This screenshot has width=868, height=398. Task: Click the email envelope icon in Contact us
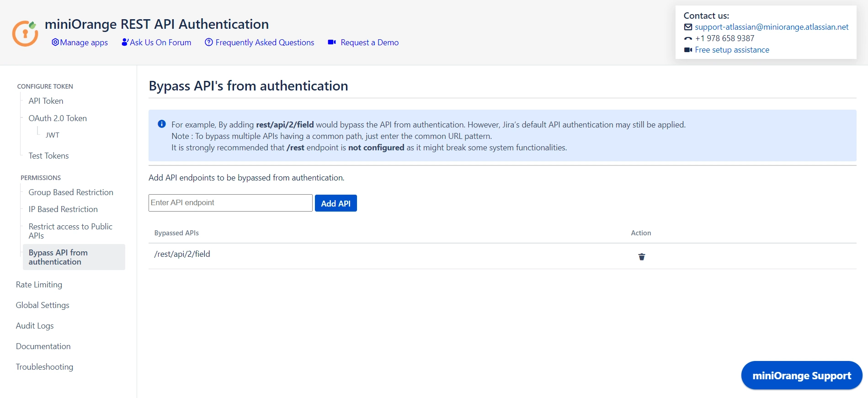tap(688, 27)
